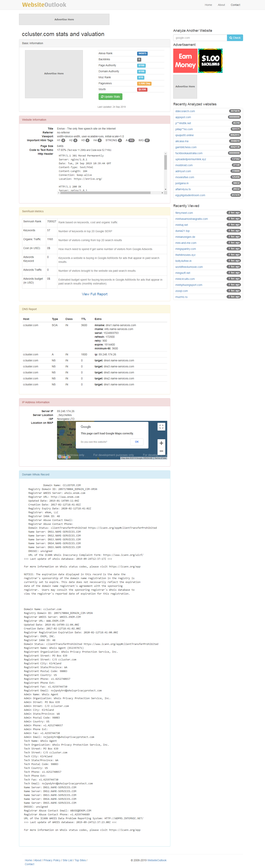265x868 pixels.
Task: Open minicircuits.com in Recently Viewed
Action: click(185, 279)
